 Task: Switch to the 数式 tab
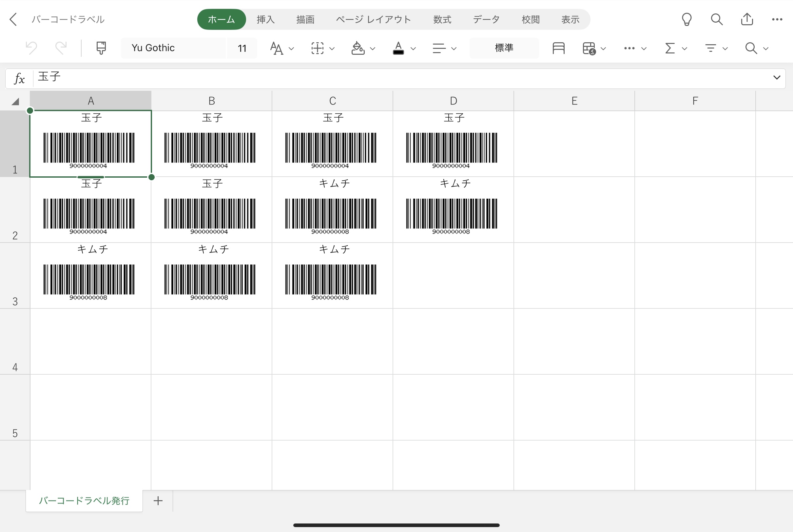(x=442, y=19)
